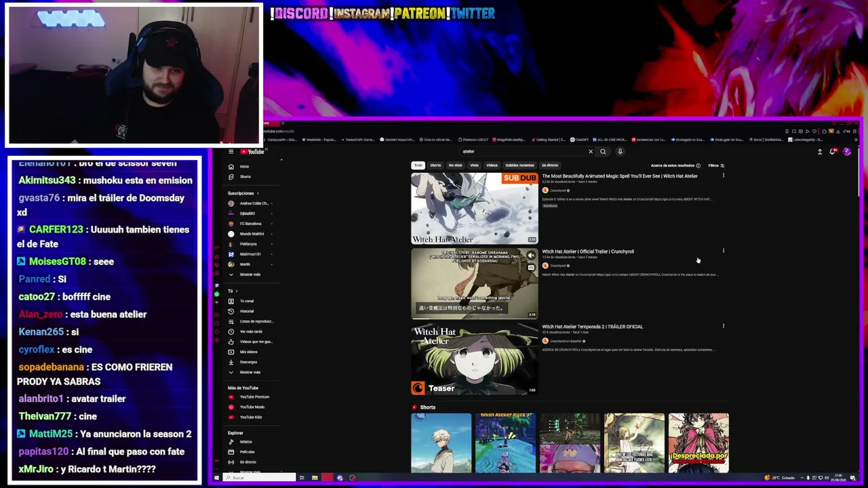Select the Todo filter chip

point(418,165)
